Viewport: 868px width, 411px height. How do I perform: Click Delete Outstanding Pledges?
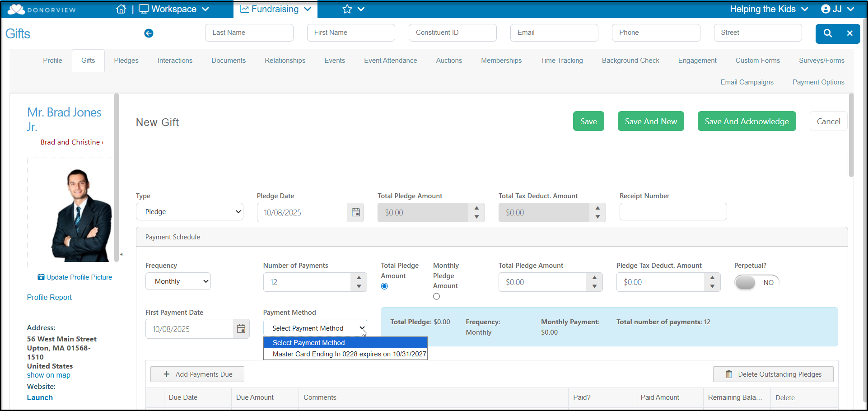773,374
